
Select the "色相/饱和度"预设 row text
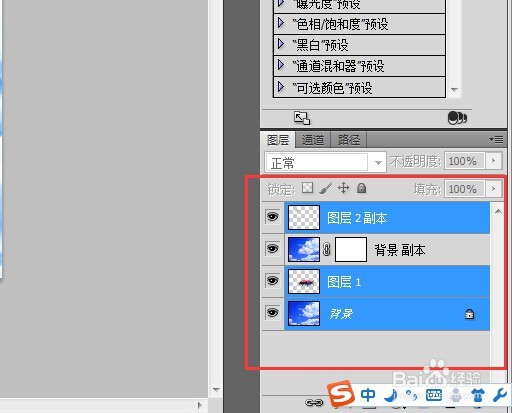tap(340, 24)
